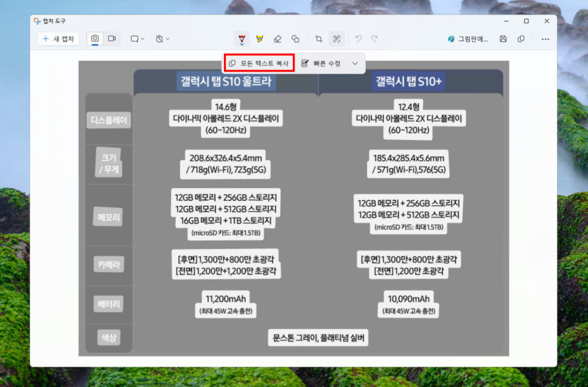This screenshot has width=588, height=387.
Task: Click the '갤럭시 탭 S10 울트라' heading text
Action: coord(226,81)
